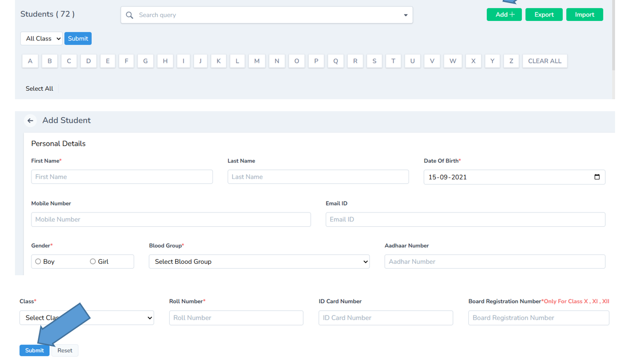Click CLEAR ALL to remove letter filters
This screenshot has width=630, height=364.
click(x=545, y=60)
